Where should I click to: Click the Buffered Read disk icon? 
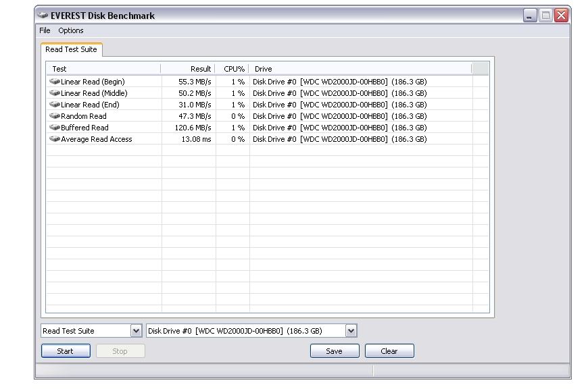pyautogui.click(x=55, y=128)
